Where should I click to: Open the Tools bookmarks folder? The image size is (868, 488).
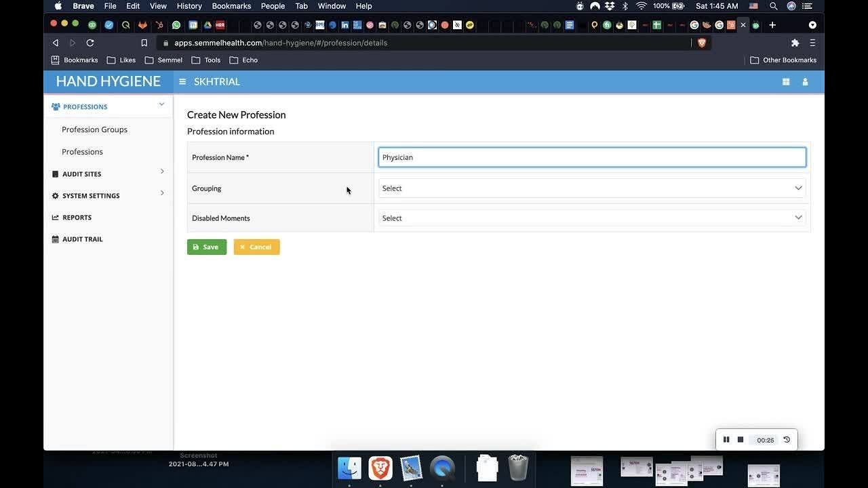[206, 60]
